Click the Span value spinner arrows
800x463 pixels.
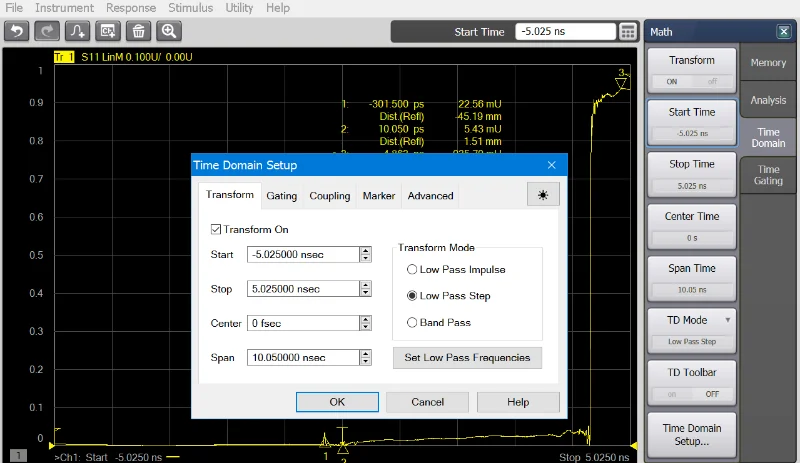365,357
